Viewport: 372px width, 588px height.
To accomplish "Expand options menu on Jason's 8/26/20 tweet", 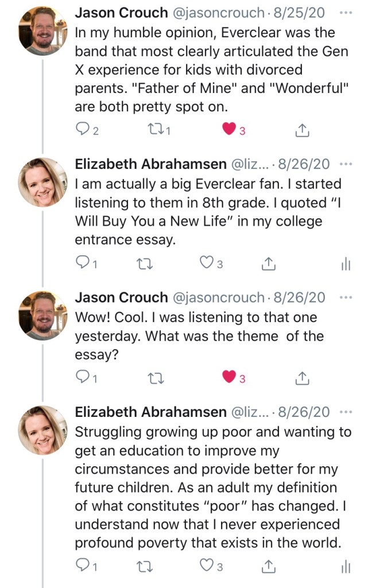I will (x=346, y=297).
